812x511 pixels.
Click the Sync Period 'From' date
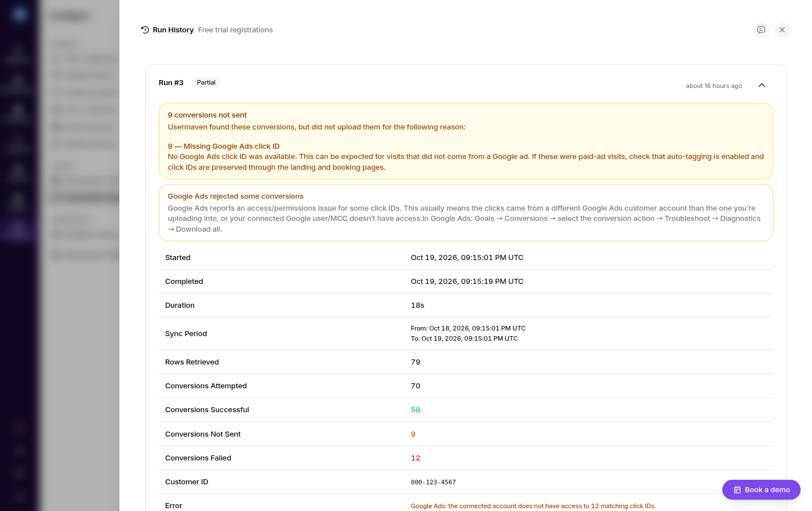[x=468, y=328]
